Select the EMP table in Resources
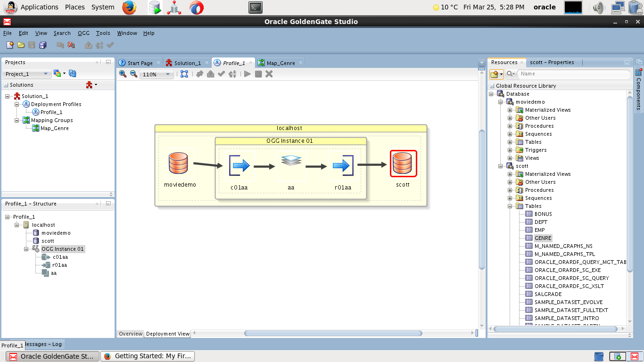 pos(539,230)
